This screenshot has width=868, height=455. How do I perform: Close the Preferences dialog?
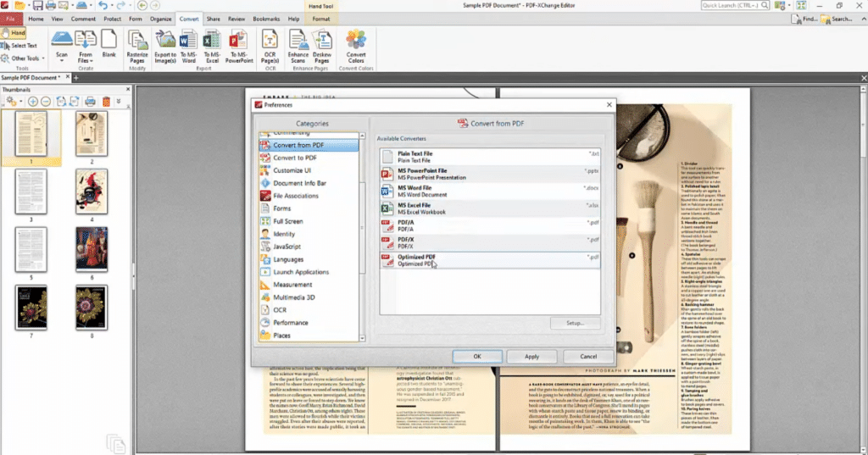609,104
